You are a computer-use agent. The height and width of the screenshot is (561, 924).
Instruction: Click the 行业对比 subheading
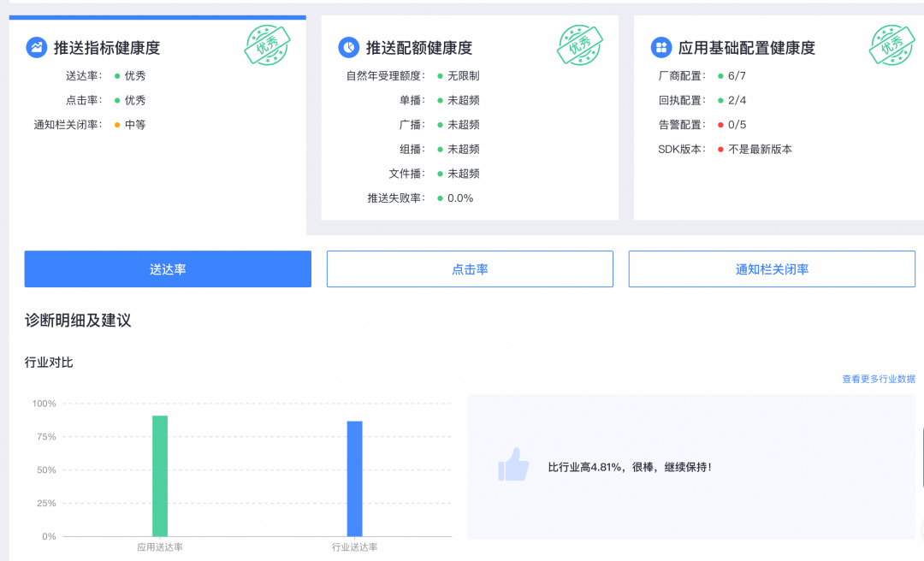pyautogui.click(x=49, y=363)
